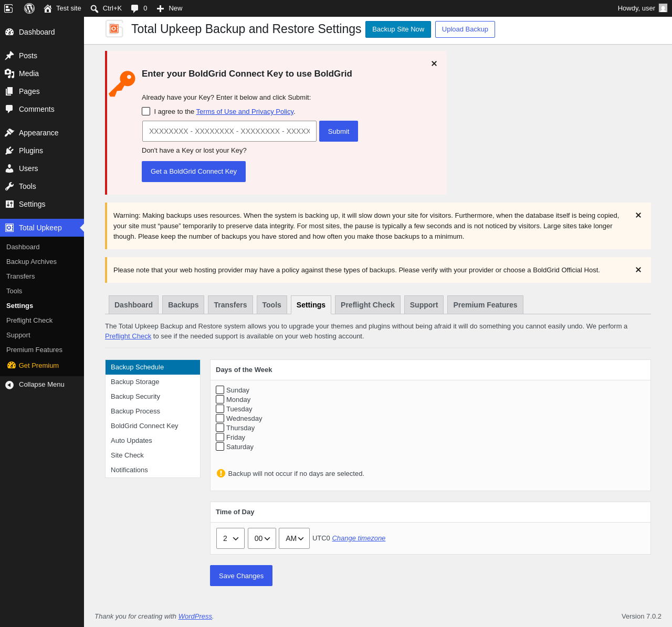The width and height of the screenshot is (672, 627).
Task: Click the Test site home icon
Action: point(48,8)
